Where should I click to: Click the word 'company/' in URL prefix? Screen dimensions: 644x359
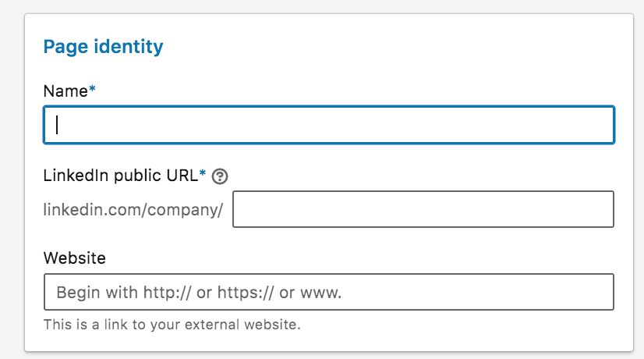click(x=185, y=210)
